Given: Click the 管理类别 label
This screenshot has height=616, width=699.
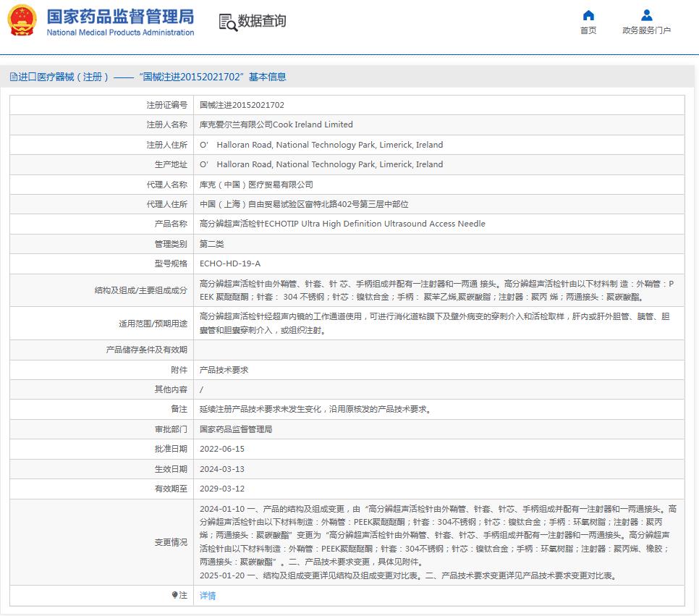Looking at the screenshot, I should (x=171, y=243).
